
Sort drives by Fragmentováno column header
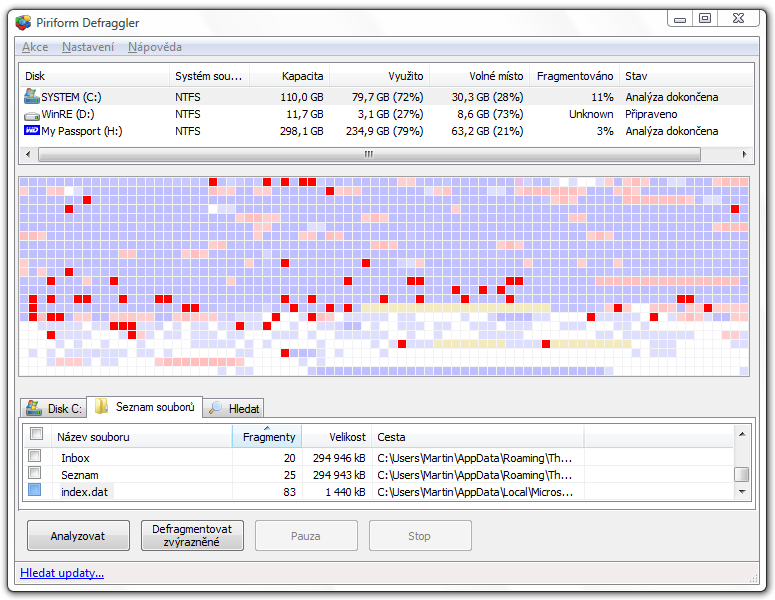click(x=574, y=76)
